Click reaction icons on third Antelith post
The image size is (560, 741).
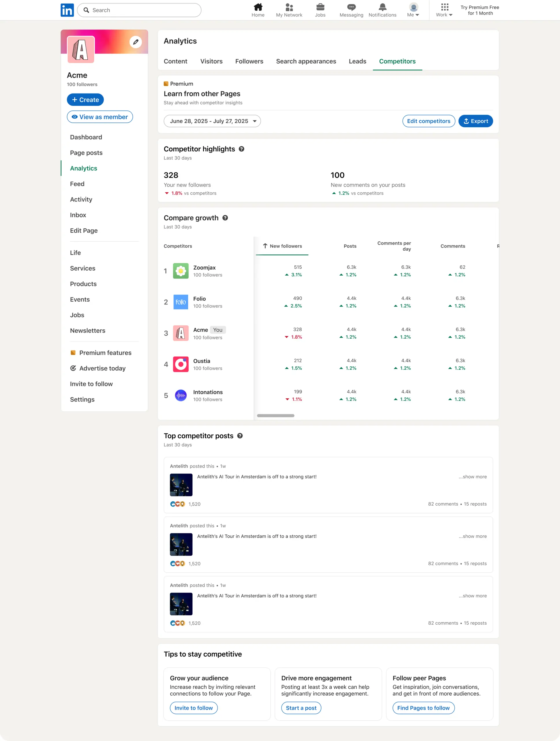coord(177,623)
